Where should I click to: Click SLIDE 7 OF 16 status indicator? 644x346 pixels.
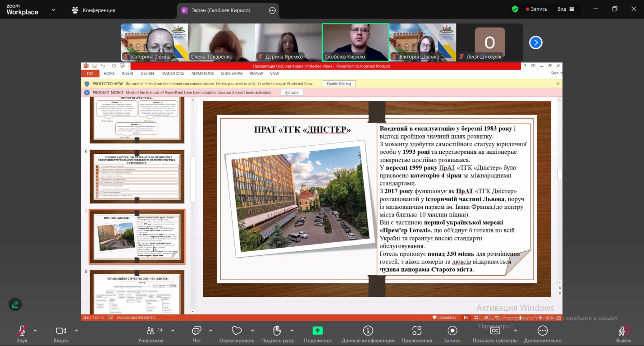click(x=94, y=318)
